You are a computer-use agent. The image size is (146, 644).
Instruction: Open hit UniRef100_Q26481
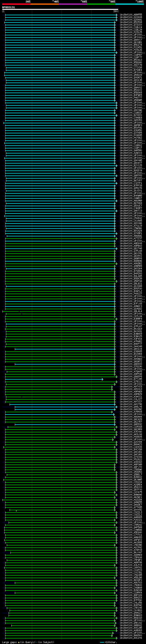tap(131, 20)
